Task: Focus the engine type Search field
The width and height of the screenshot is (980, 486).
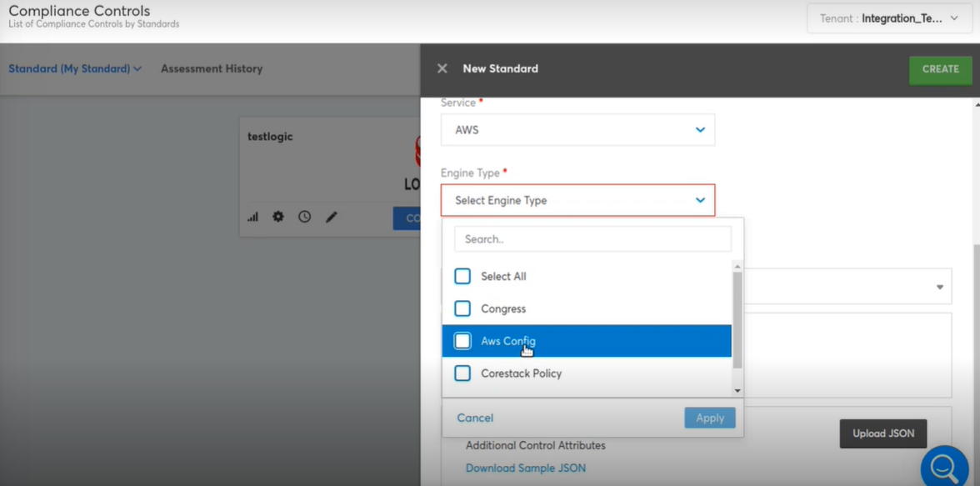Action: [592, 239]
